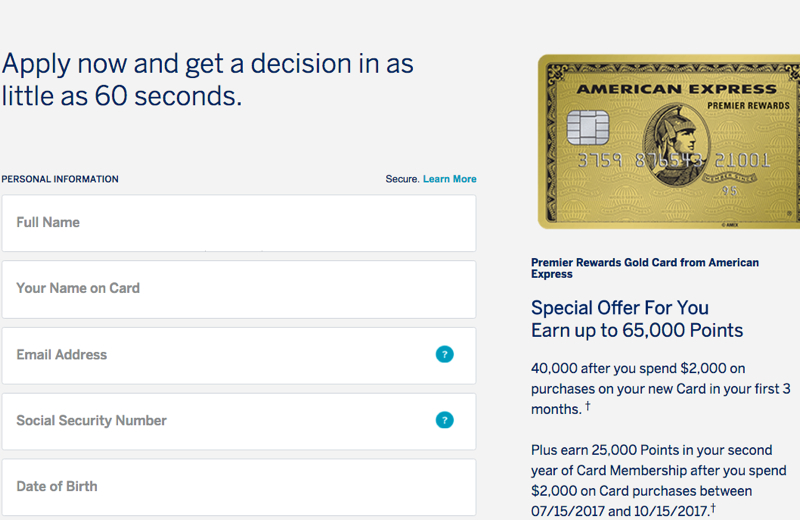
Task: Click the 'Secure.' text beside Learn More
Action: click(402, 179)
